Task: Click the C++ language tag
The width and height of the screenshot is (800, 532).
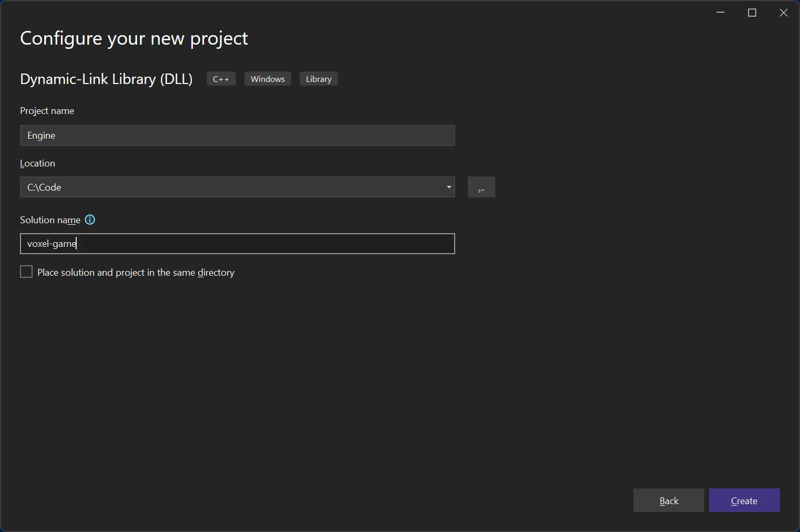Action: point(221,78)
